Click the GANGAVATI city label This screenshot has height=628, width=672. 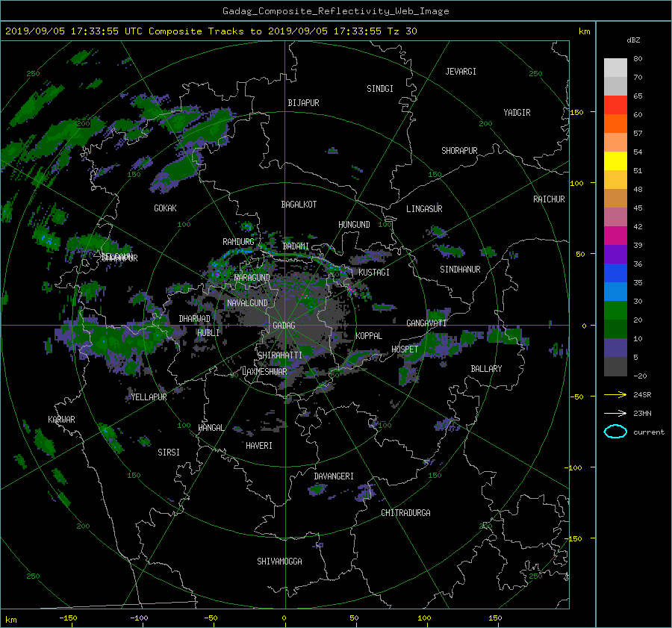(426, 323)
